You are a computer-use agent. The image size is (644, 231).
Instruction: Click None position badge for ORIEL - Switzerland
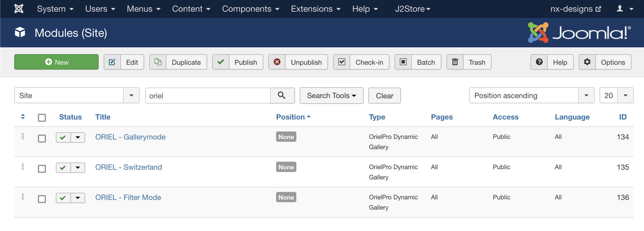[286, 167]
